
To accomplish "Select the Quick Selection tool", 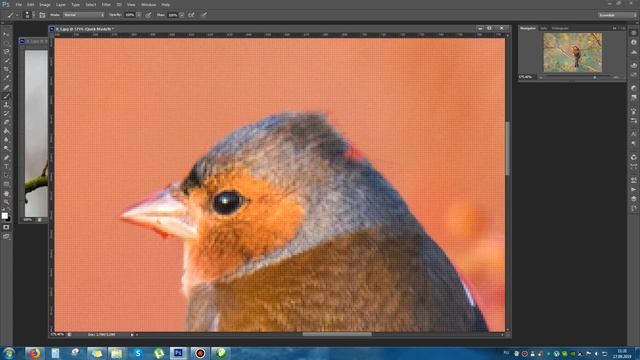I will (6, 61).
